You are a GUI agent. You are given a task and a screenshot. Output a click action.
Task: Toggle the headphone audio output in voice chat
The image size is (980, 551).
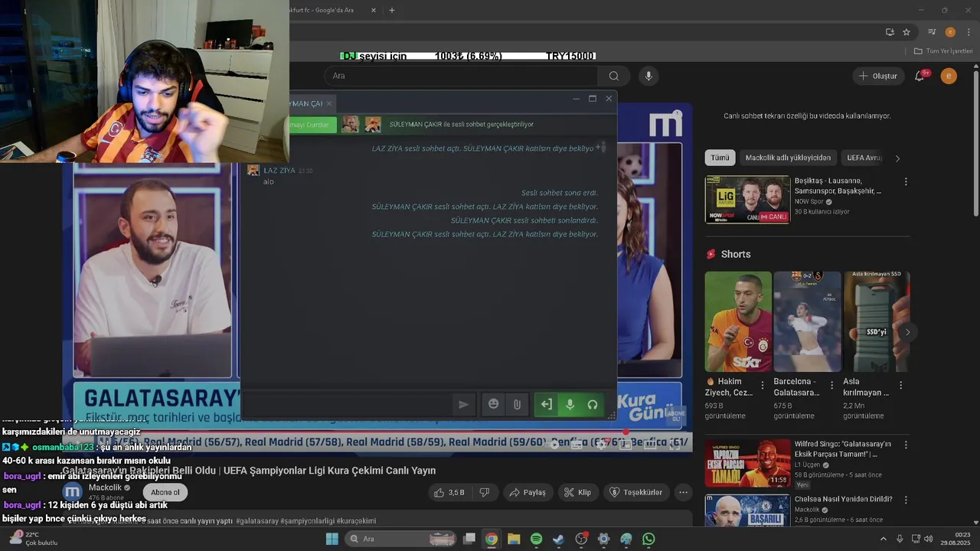click(593, 404)
